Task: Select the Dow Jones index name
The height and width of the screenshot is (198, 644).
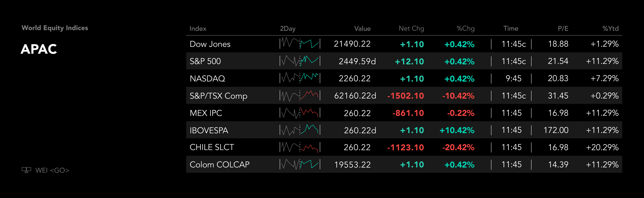Action: tap(210, 44)
